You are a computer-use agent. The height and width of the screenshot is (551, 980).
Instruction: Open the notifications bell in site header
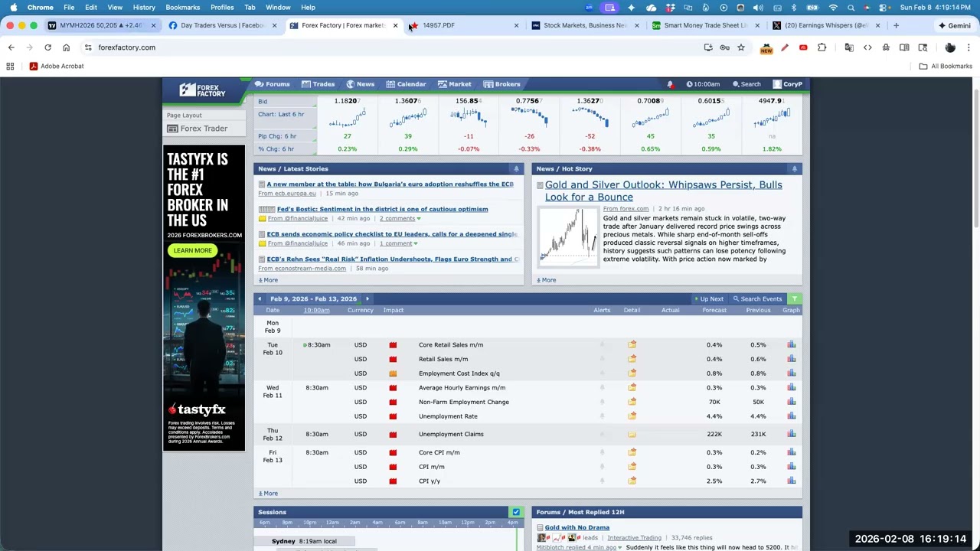(x=670, y=84)
